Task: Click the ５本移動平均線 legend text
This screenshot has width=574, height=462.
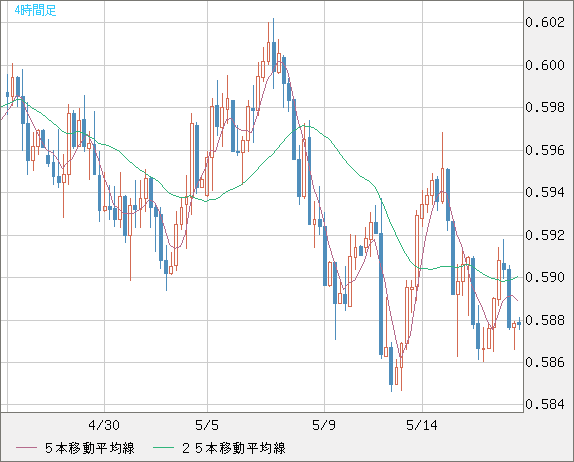Action: tap(90, 448)
